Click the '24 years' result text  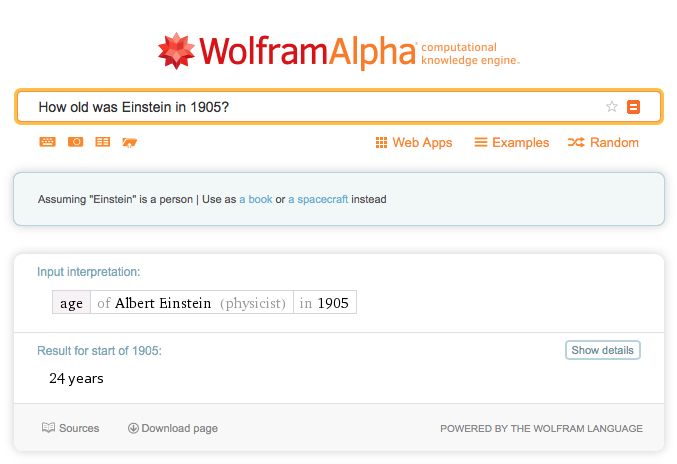coord(76,378)
